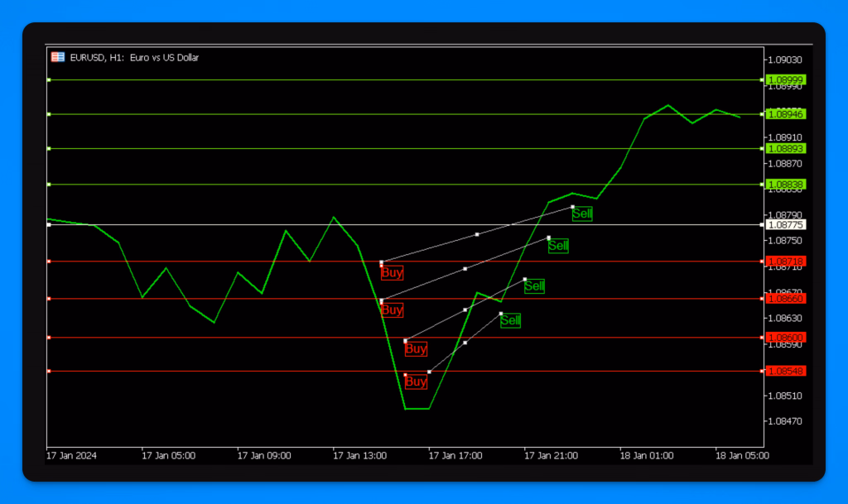Image resolution: width=848 pixels, height=504 pixels.
Task: Select the red 1.08660 level tag
Action: 785,298
